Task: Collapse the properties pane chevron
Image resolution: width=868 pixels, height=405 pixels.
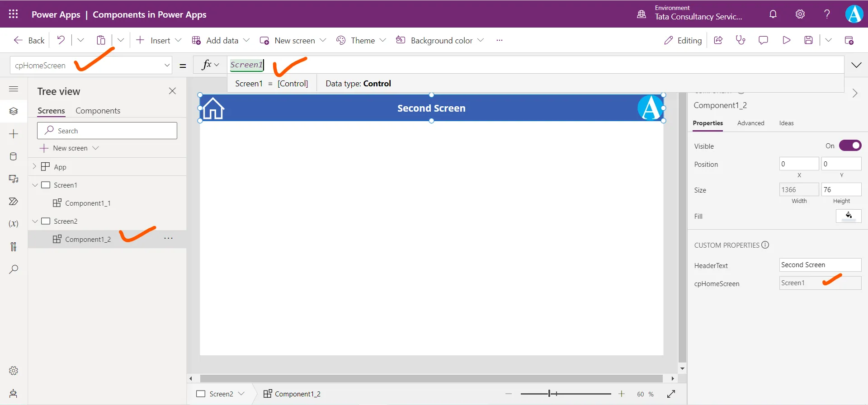Action: tap(854, 93)
